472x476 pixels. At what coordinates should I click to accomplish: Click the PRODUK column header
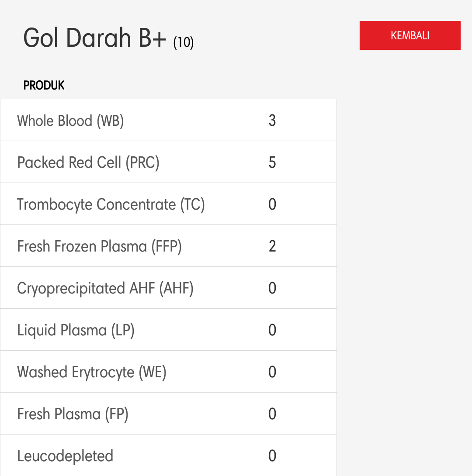(x=44, y=85)
